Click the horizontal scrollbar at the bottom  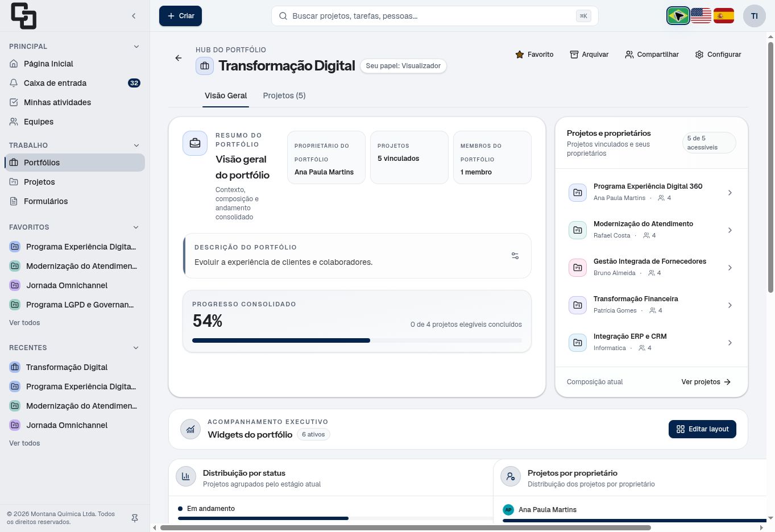[405, 527]
